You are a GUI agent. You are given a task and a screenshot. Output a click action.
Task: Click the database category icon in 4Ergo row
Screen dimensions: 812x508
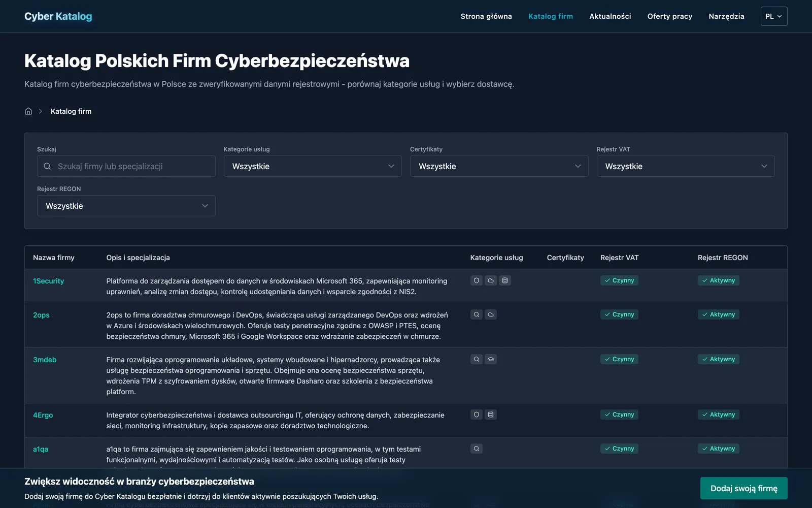pos(490,415)
